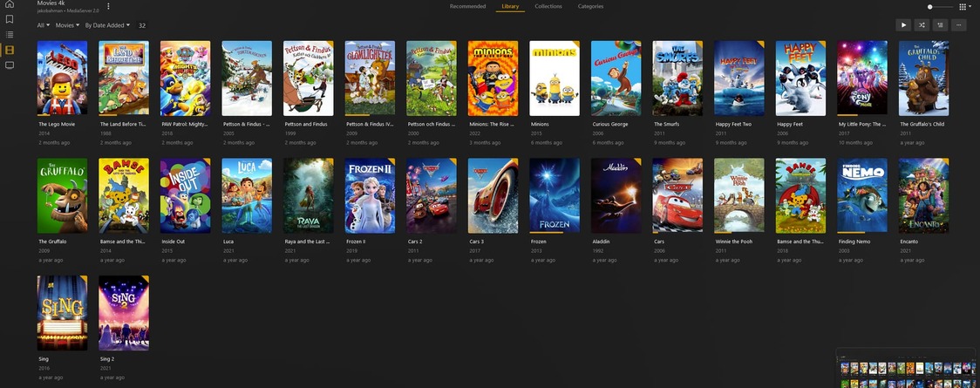Open the By Date Added sort dropdown
This screenshot has width=980, height=388.
pyautogui.click(x=107, y=25)
